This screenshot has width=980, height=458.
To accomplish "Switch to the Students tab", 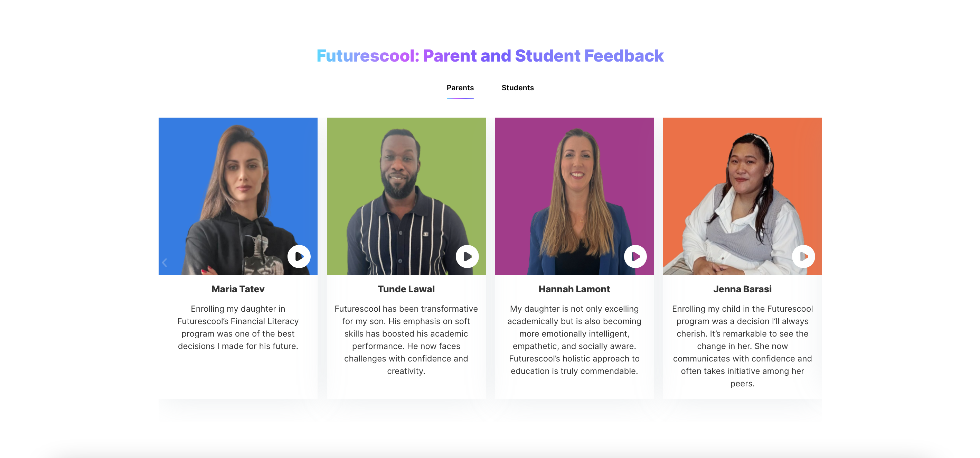I will (517, 88).
